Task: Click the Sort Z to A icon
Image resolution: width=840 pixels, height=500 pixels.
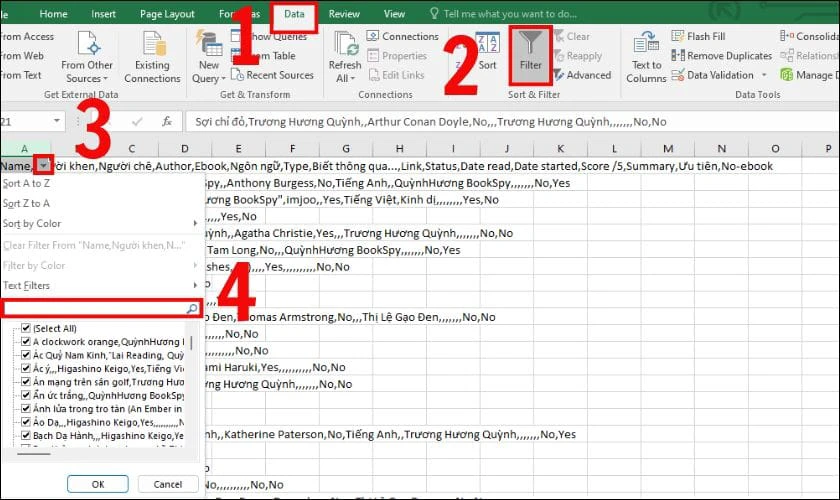Action: (x=459, y=65)
